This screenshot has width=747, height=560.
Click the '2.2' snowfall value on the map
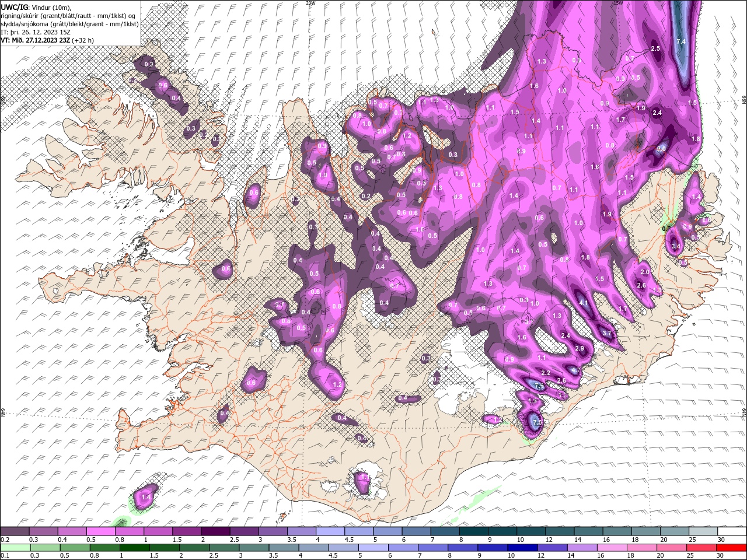(x=546, y=373)
